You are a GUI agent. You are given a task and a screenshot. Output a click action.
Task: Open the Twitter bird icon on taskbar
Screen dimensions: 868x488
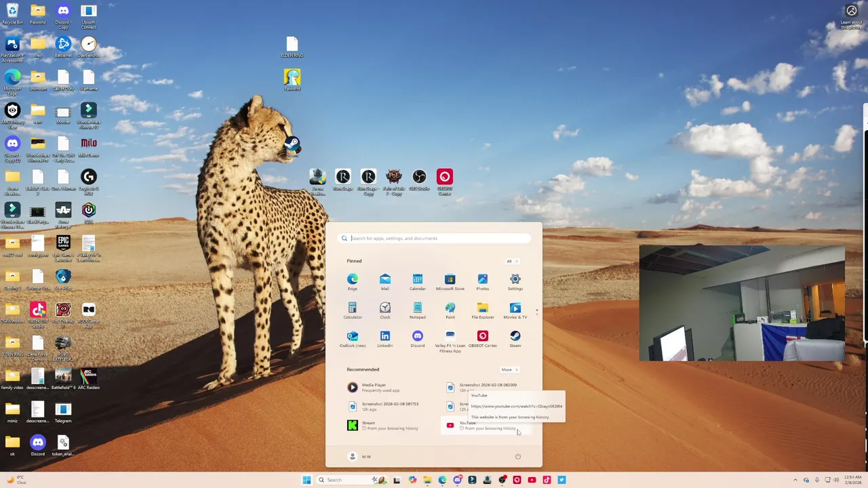click(x=561, y=480)
